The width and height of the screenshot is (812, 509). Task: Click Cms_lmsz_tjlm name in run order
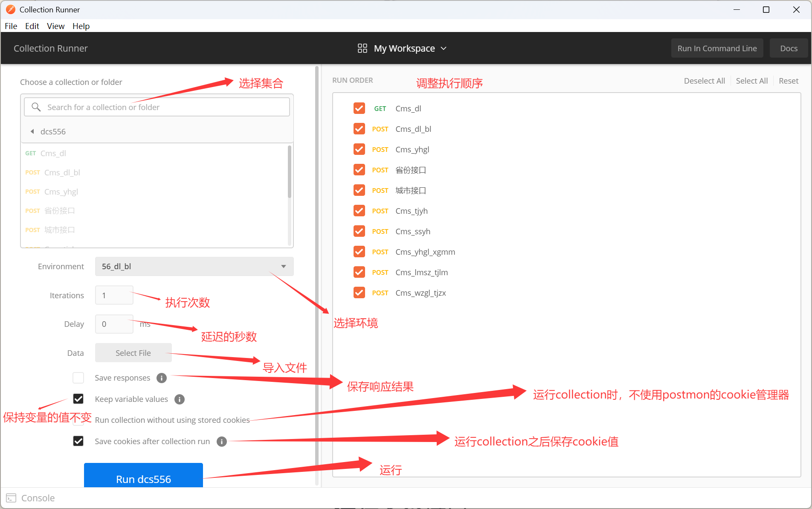point(421,272)
